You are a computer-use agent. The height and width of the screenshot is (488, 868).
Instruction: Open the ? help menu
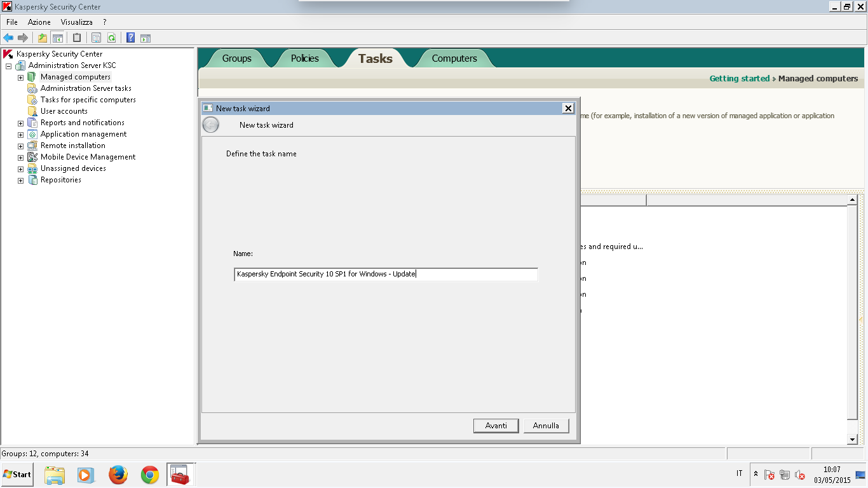(x=105, y=22)
